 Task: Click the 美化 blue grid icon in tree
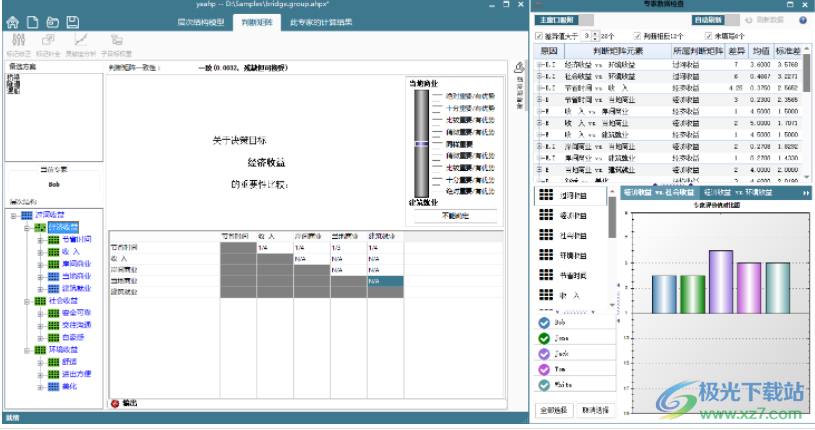[x=54, y=387]
